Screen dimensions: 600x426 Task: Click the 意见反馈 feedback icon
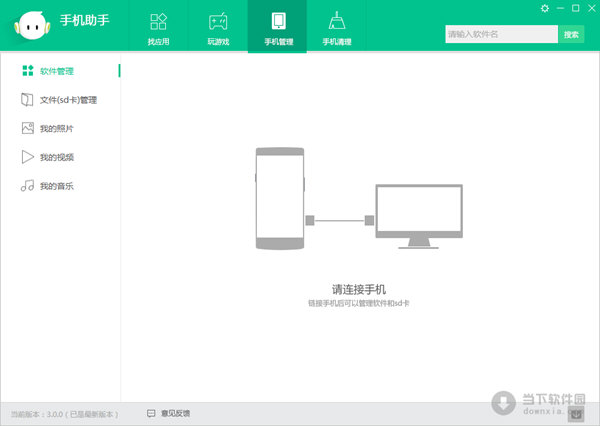(x=151, y=413)
